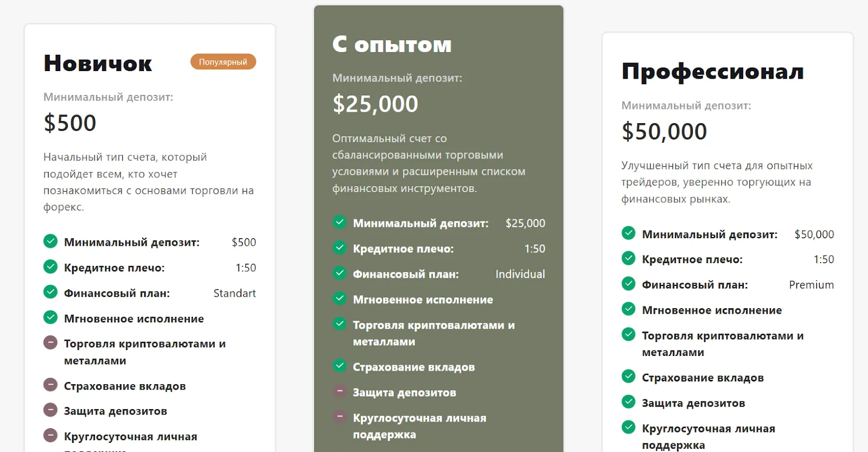868x452 pixels.
Task: Click the orange Популярный badge
Action: tap(223, 62)
